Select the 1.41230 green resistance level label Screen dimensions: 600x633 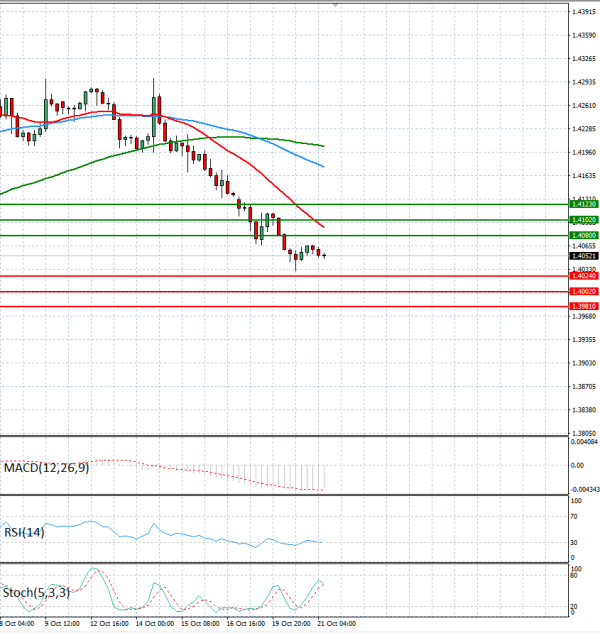pyautogui.click(x=584, y=204)
